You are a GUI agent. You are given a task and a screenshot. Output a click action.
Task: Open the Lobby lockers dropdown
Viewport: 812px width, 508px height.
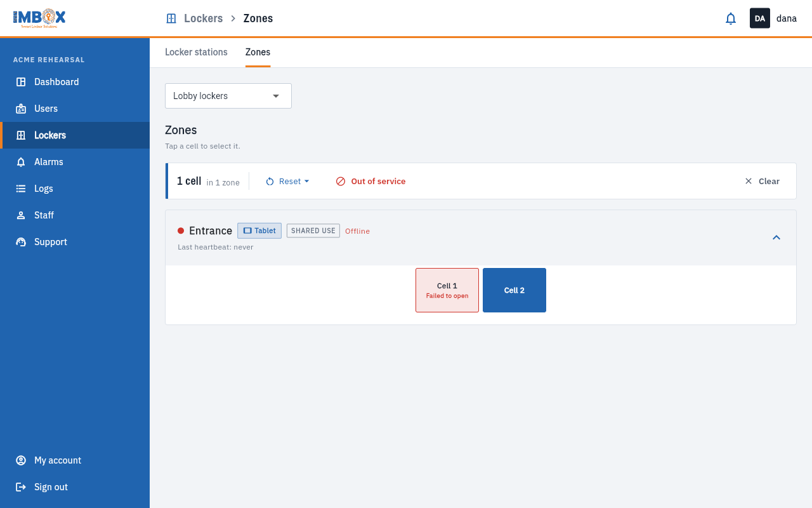pos(228,96)
